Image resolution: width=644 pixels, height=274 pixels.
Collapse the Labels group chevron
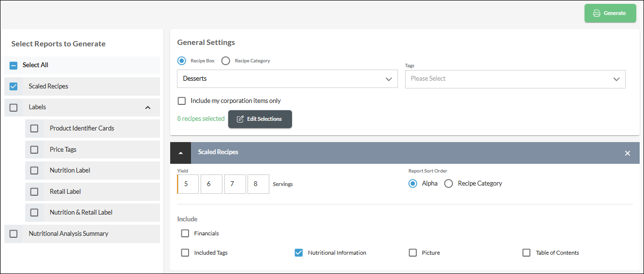(x=148, y=107)
